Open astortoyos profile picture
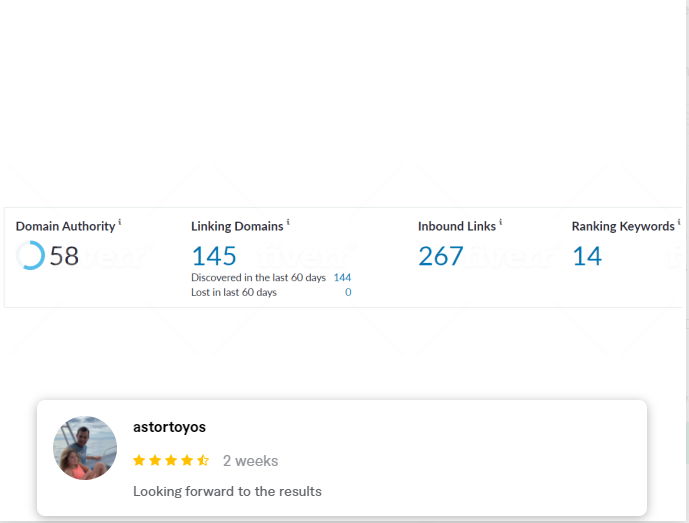The height and width of the screenshot is (523, 689). [x=85, y=448]
